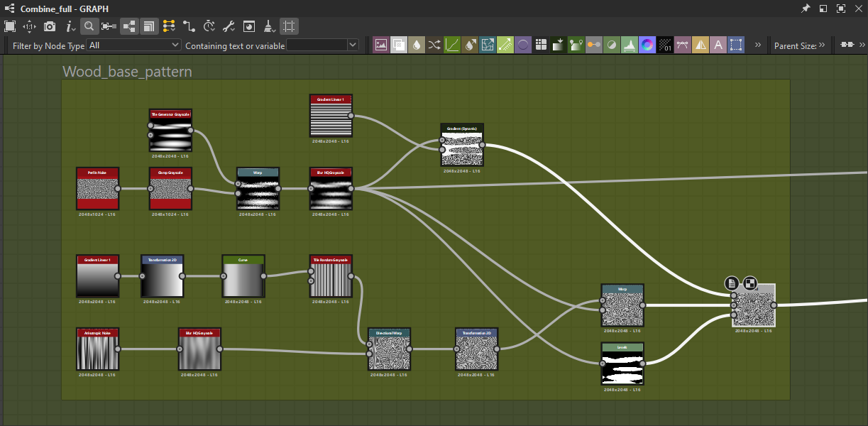Click the Containing text or variable field
Viewport: 868px width, 426px height.
point(317,45)
